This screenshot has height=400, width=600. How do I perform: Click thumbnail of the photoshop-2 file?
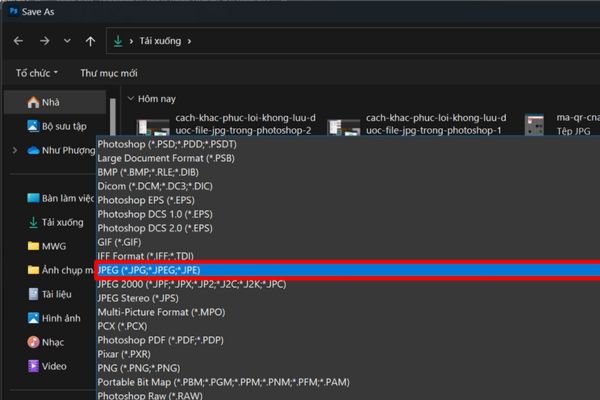153,127
